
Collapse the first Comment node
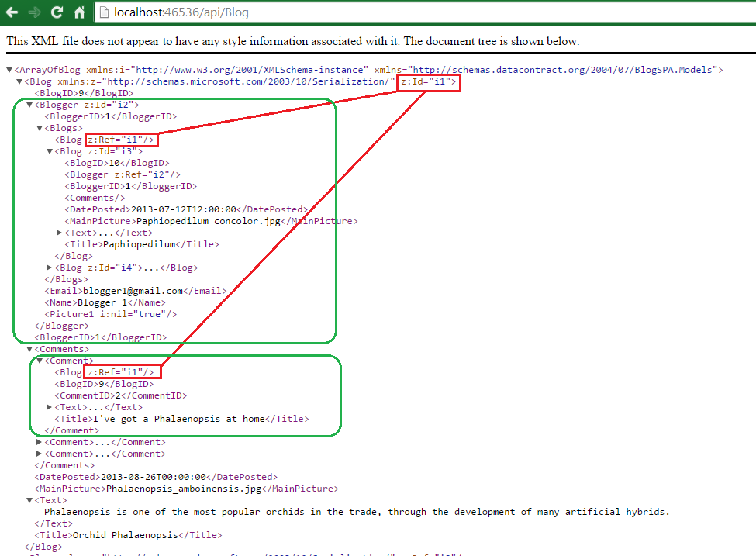coord(40,361)
